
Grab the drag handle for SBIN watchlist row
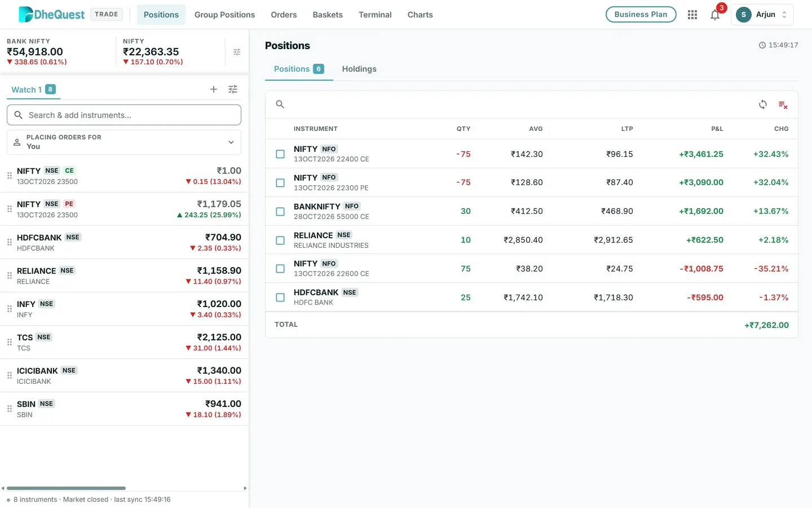[10, 409]
